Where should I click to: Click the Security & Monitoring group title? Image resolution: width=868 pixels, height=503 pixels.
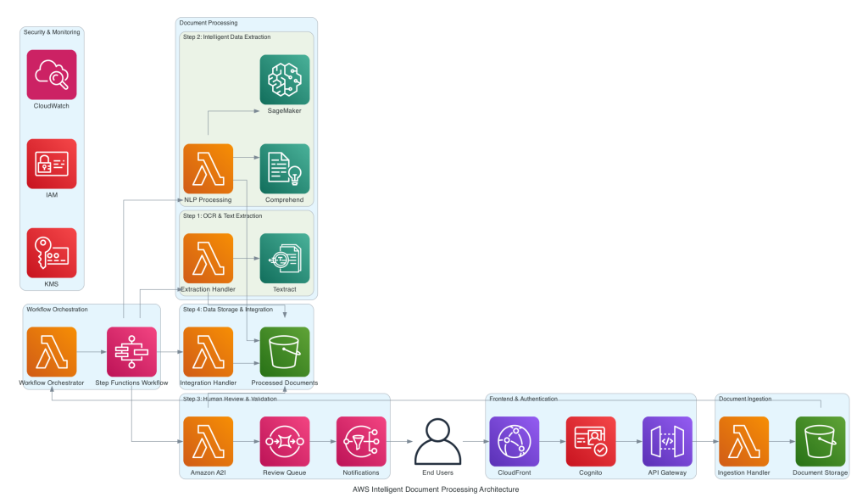[52, 32]
